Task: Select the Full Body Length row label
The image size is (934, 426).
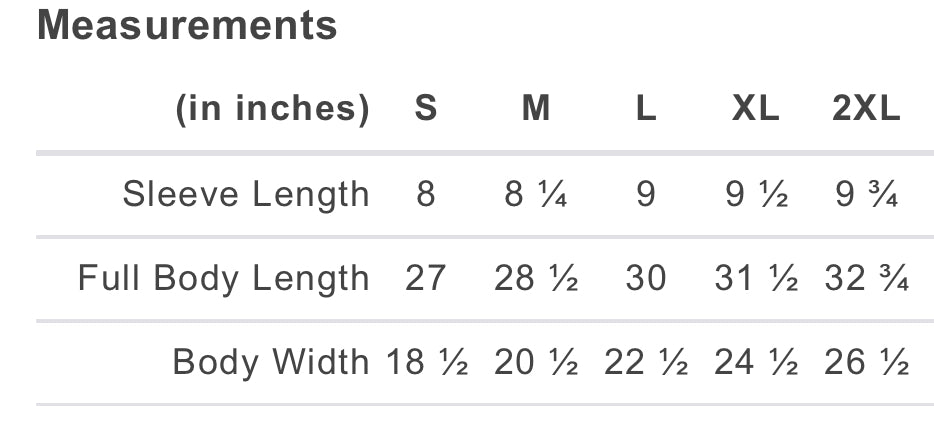Action: pos(223,279)
